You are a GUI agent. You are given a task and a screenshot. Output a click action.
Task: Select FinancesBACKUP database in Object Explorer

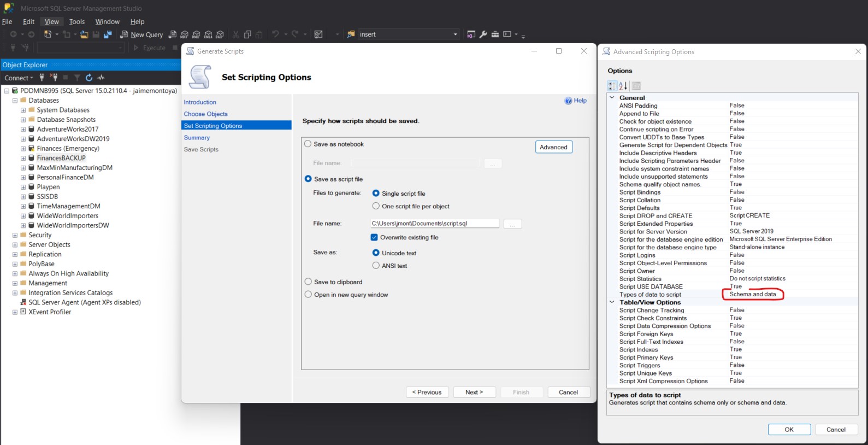pos(61,158)
